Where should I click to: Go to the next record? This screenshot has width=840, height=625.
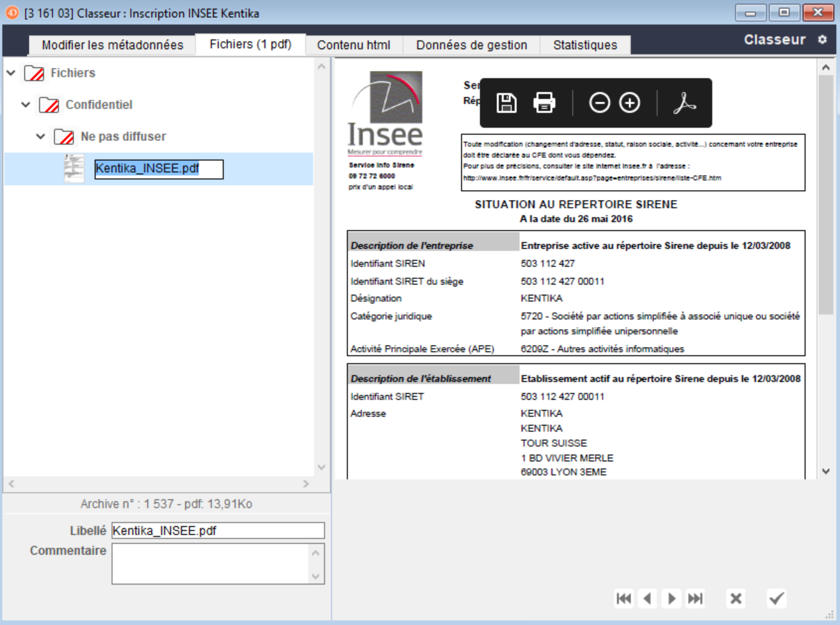pos(672,599)
